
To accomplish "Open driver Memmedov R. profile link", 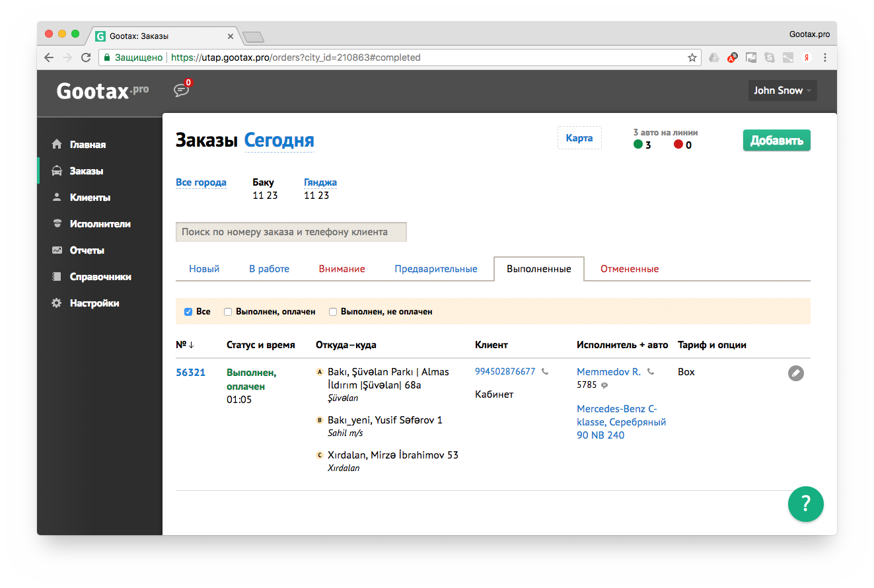I will (x=608, y=372).
